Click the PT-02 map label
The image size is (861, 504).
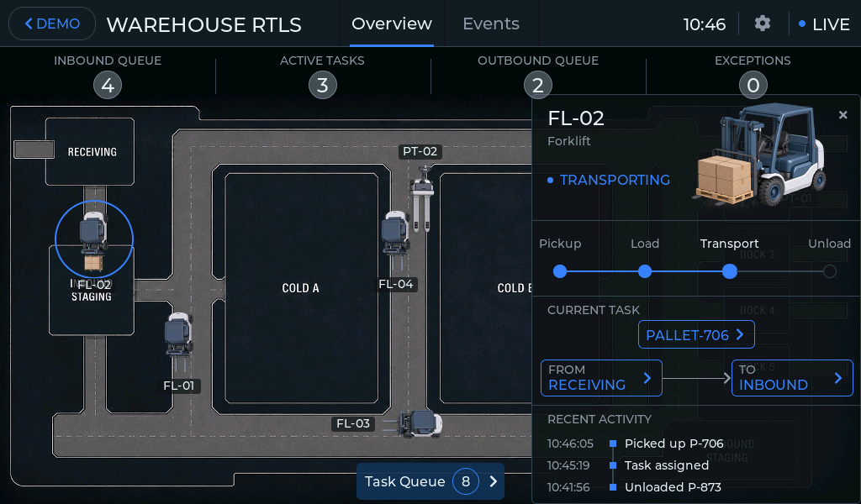(420, 151)
